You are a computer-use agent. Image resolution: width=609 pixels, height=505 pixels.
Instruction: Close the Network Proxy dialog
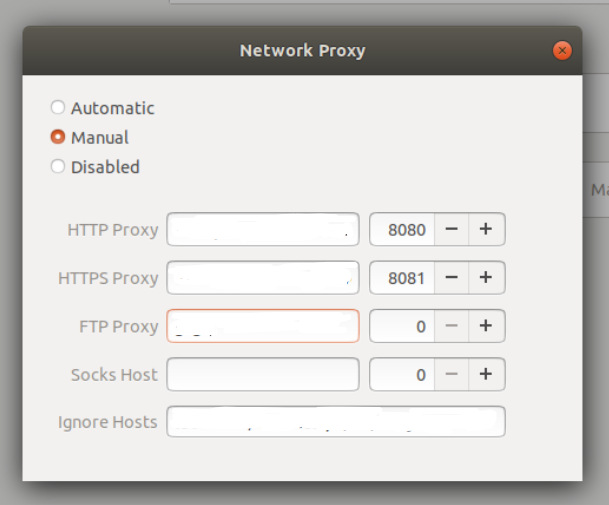[x=563, y=51]
